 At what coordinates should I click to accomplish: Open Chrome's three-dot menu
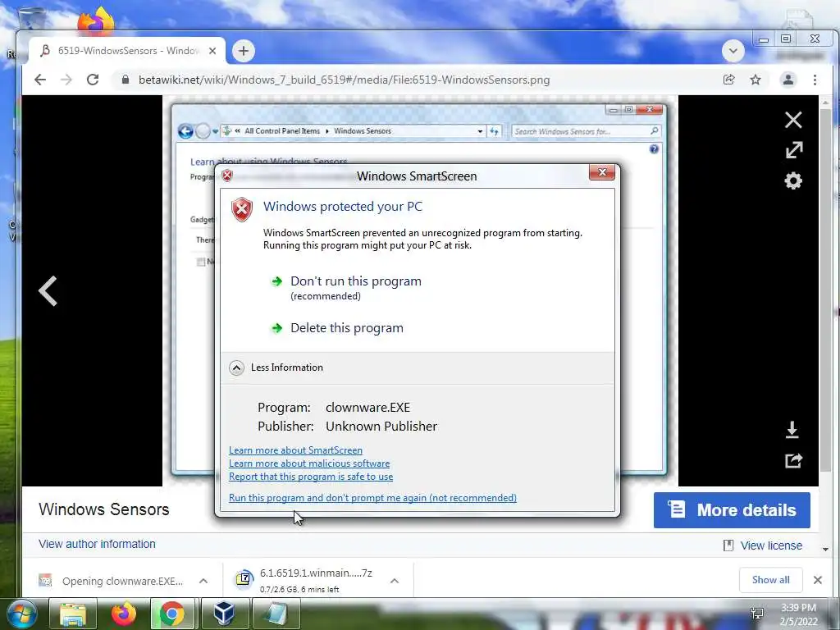click(815, 80)
